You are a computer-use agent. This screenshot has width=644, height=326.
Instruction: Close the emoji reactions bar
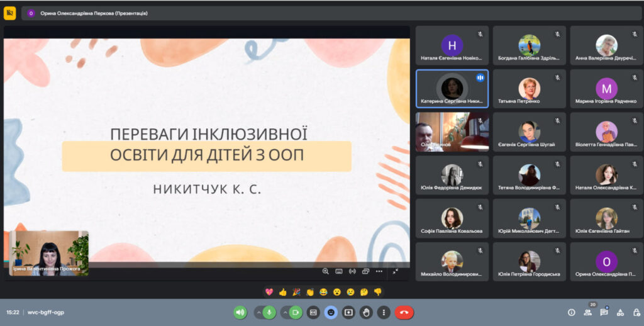click(331, 312)
